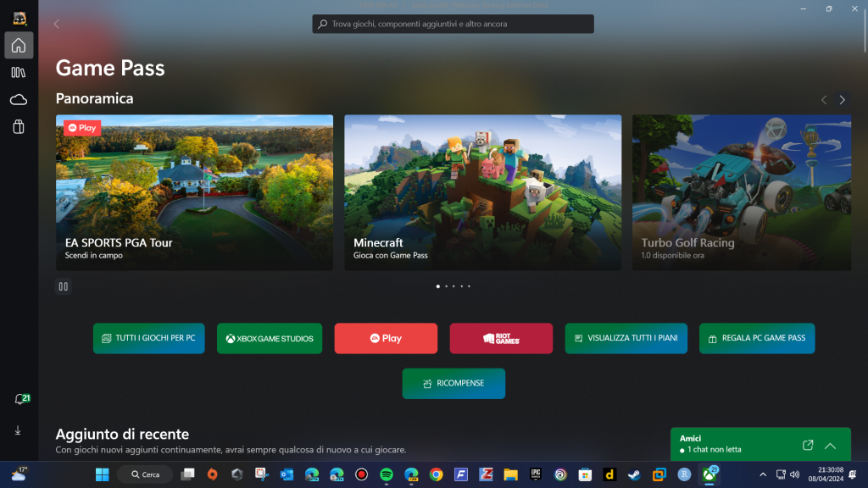The image size is (868, 488).
Task: Open notifications bell with 21 badge
Action: coord(21,399)
